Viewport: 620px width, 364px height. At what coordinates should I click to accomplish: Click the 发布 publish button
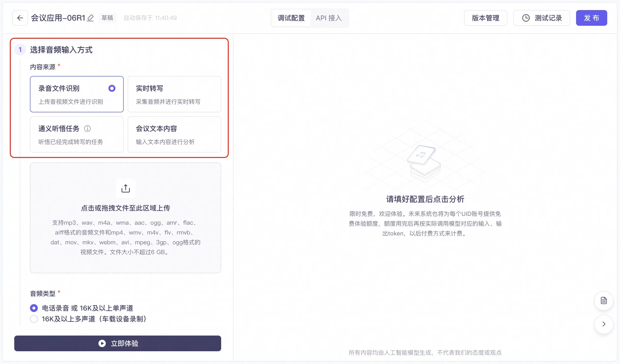(591, 18)
